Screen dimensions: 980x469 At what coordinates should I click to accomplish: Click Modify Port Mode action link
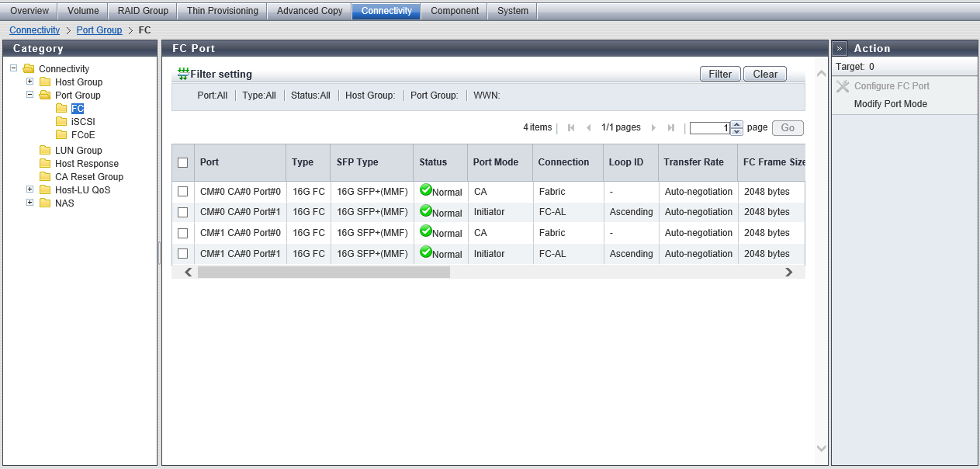click(890, 104)
